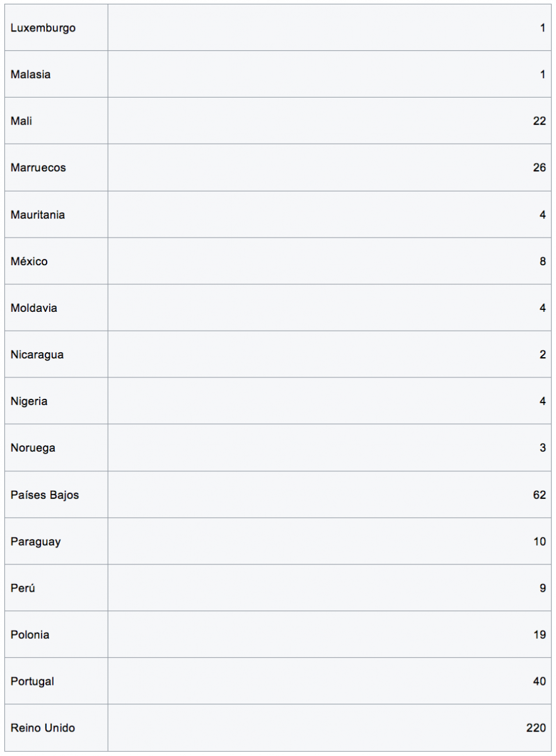The image size is (556, 756).
Task: Select the value 40 for Portugal
Action: pyautogui.click(x=539, y=681)
